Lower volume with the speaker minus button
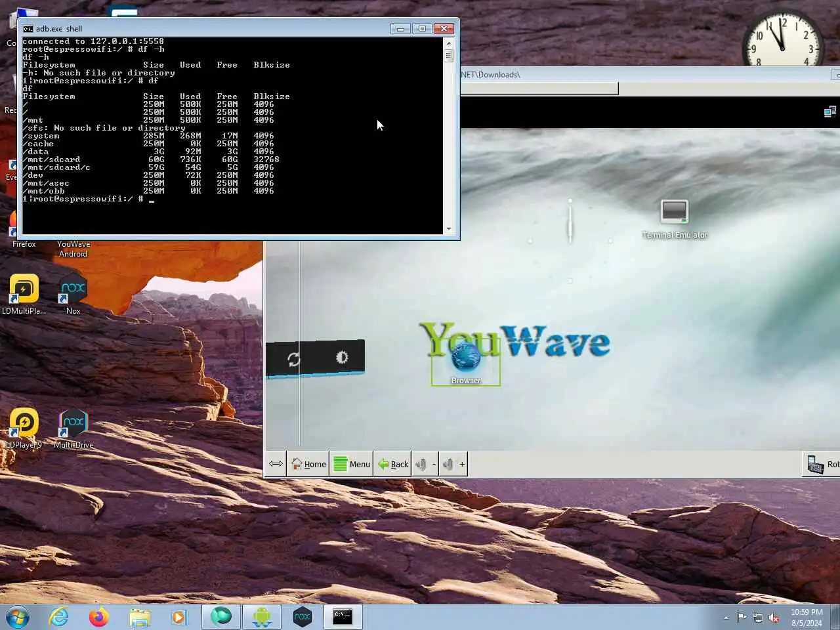 pyautogui.click(x=425, y=464)
